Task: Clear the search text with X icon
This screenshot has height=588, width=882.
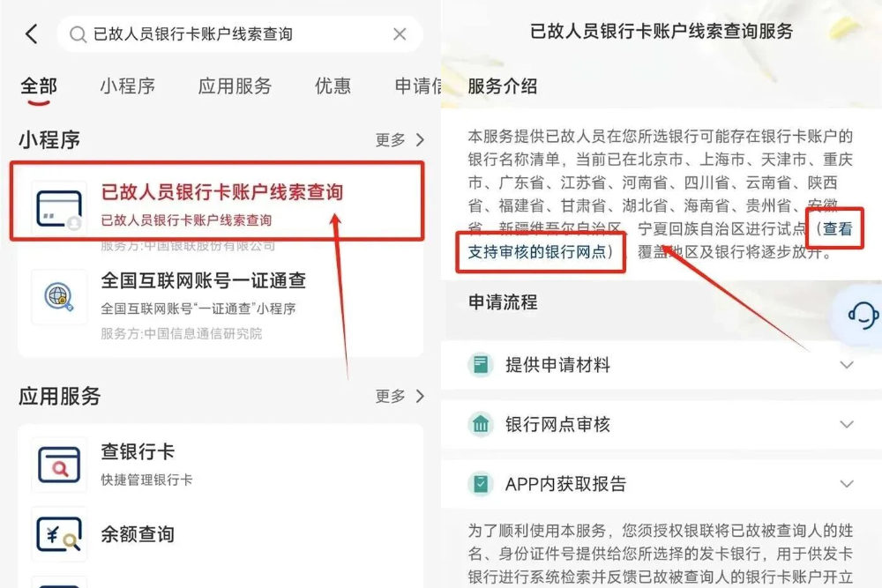Action: [x=400, y=34]
